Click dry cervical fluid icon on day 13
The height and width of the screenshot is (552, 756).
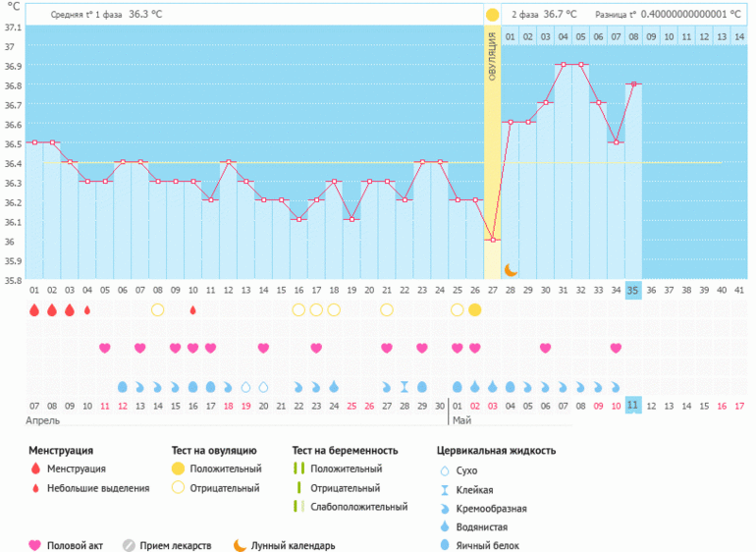245,387
